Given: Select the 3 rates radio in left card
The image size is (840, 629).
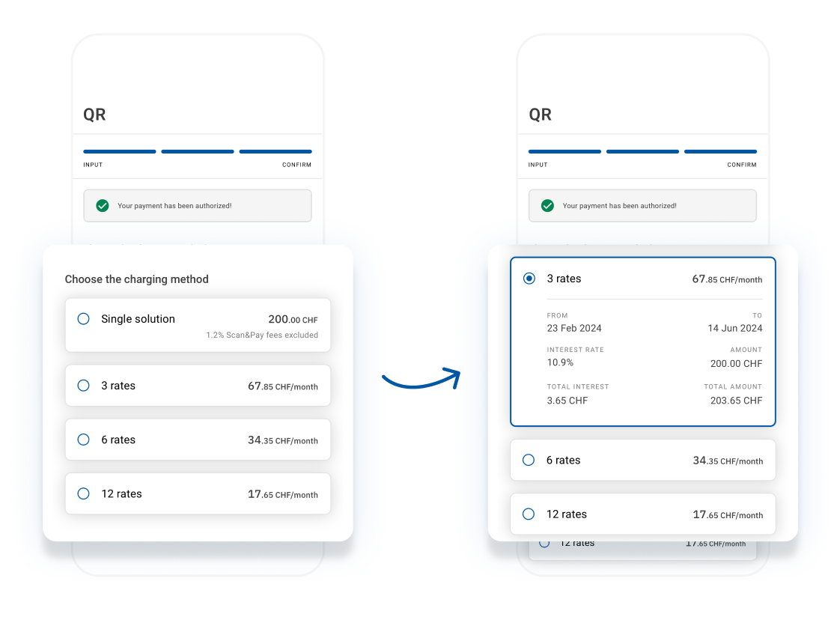Looking at the screenshot, I should (x=84, y=385).
